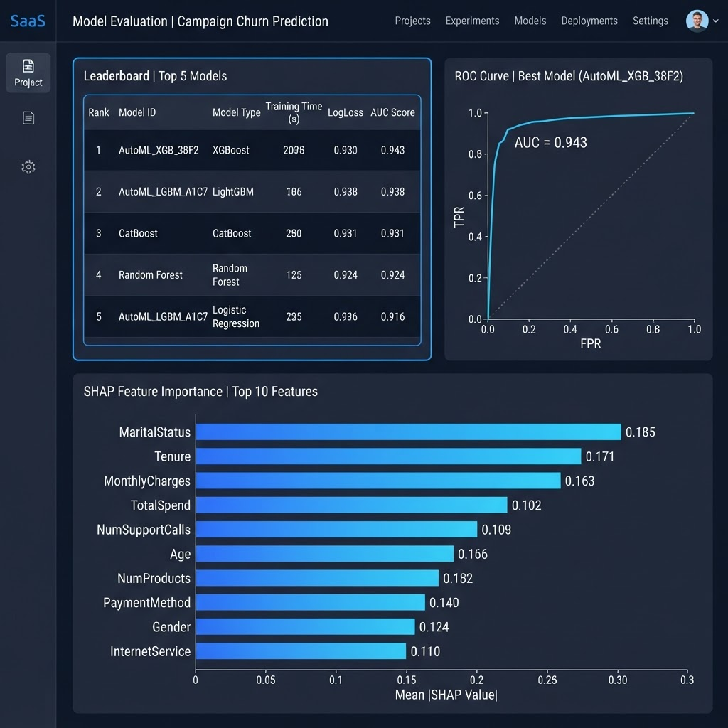Select the 0.916 AUC Score cell
The width and height of the screenshot is (728, 728).
pyautogui.click(x=392, y=316)
